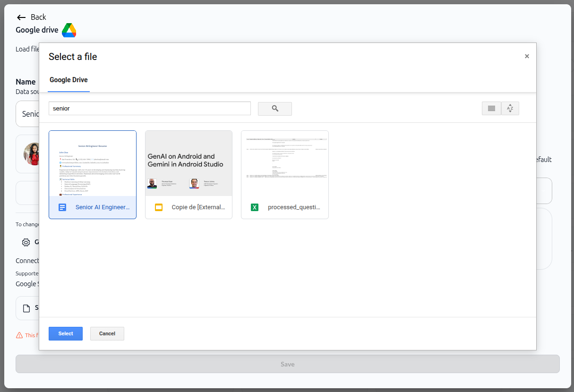Click the settings gear icon on background page
Image resolution: width=574 pixels, height=392 pixels.
pyautogui.click(x=26, y=242)
